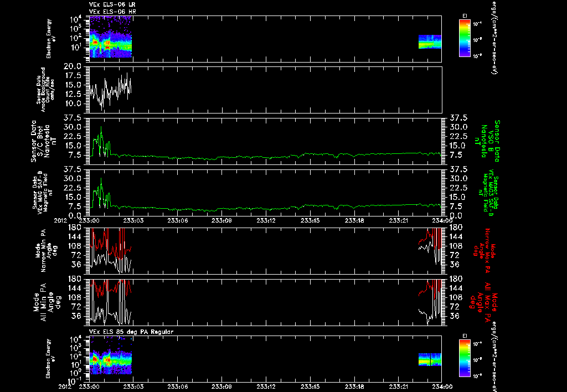Click 234:00 on the middle time axis
Viewport: 567px width, 392px height.
(443, 220)
